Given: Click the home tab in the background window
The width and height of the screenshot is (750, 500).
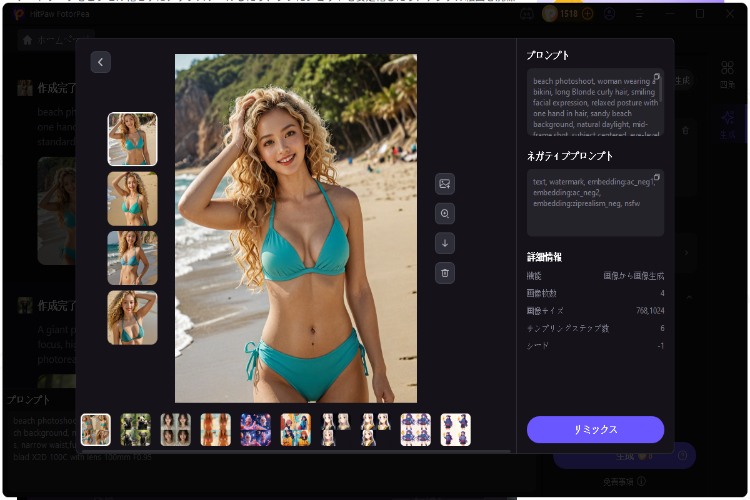Looking at the screenshot, I should (56, 40).
